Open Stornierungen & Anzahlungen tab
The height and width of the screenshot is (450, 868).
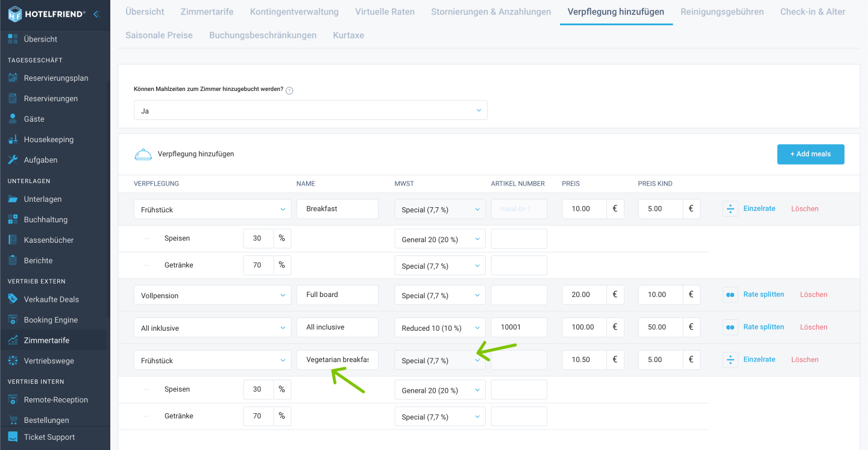[491, 12]
